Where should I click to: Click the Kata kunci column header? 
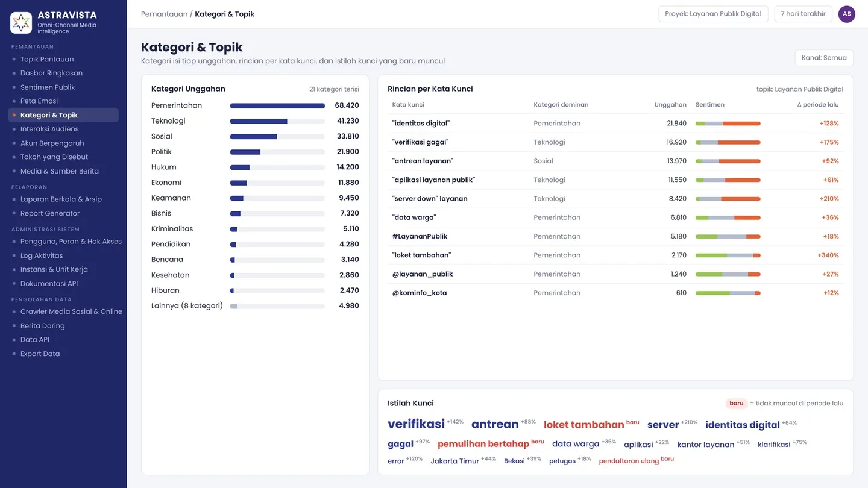coord(408,105)
